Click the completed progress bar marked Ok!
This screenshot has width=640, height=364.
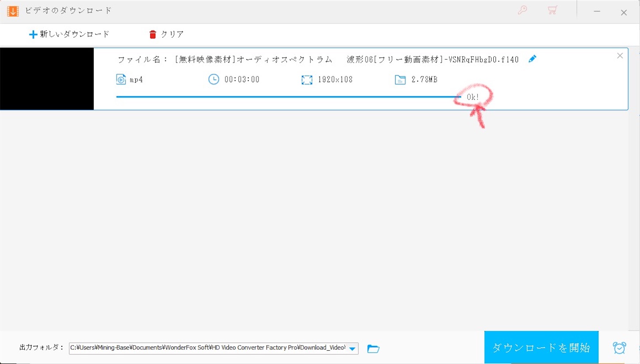(287, 96)
